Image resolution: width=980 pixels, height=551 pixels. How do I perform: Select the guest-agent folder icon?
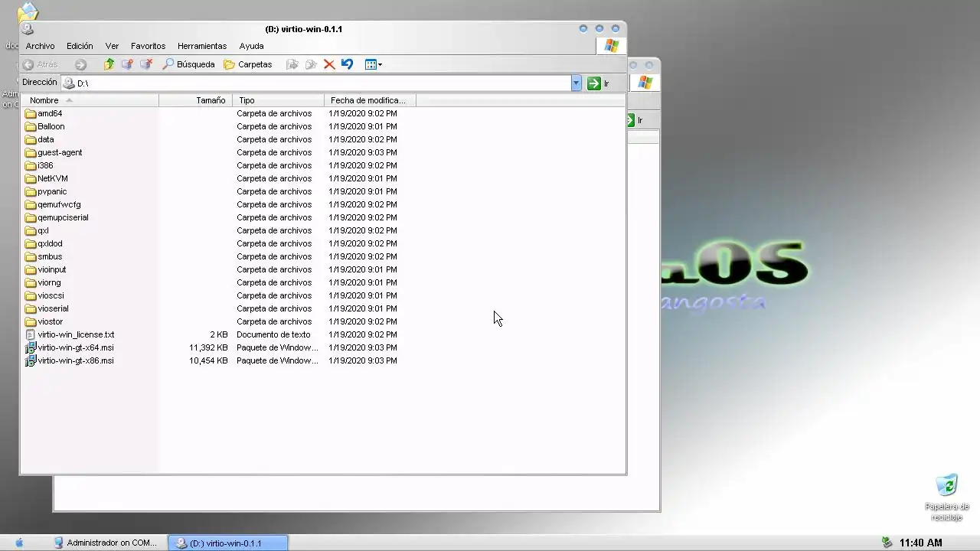31,152
